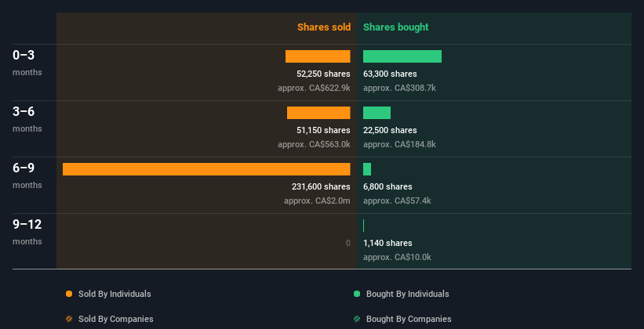Click the 6–9 months small green bought bar
Image resolution: width=644 pixels, height=329 pixels.
(367, 169)
